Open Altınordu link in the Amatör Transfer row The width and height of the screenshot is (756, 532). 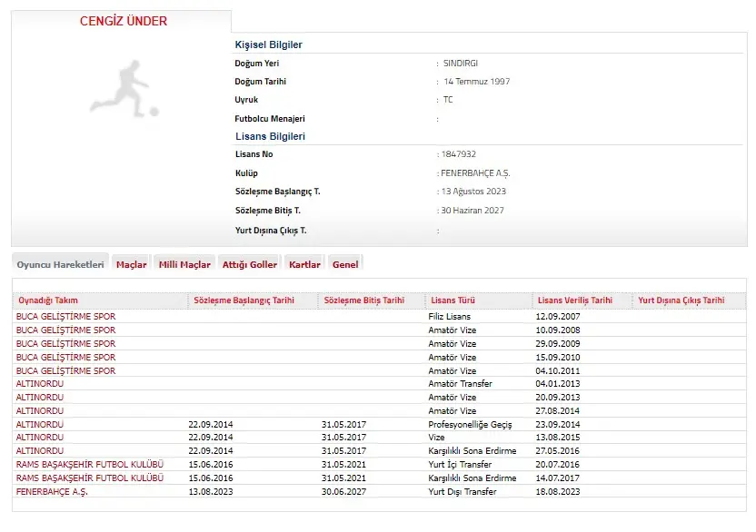pos(40,384)
